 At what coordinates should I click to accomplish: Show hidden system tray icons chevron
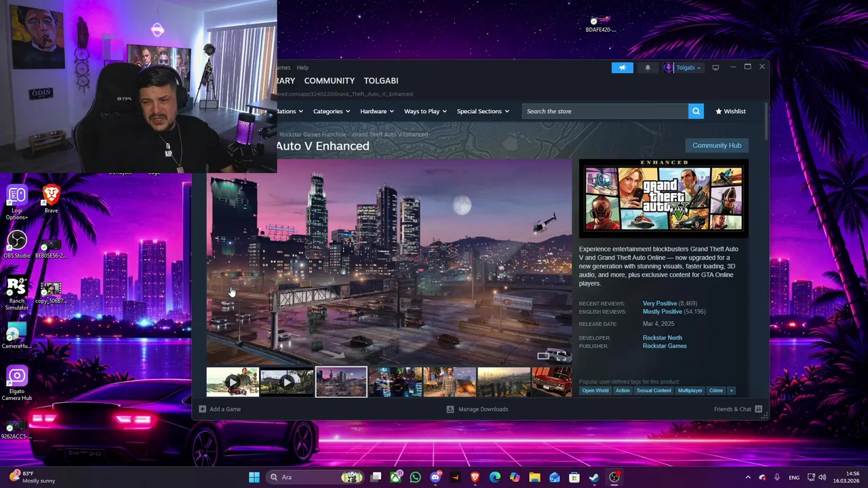(748, 477)
